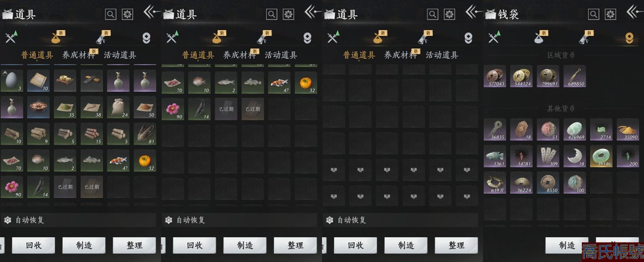Toggle 自动恢复 gear in the leftmost panel
This screenshot has height=262, width=644.
7,220
